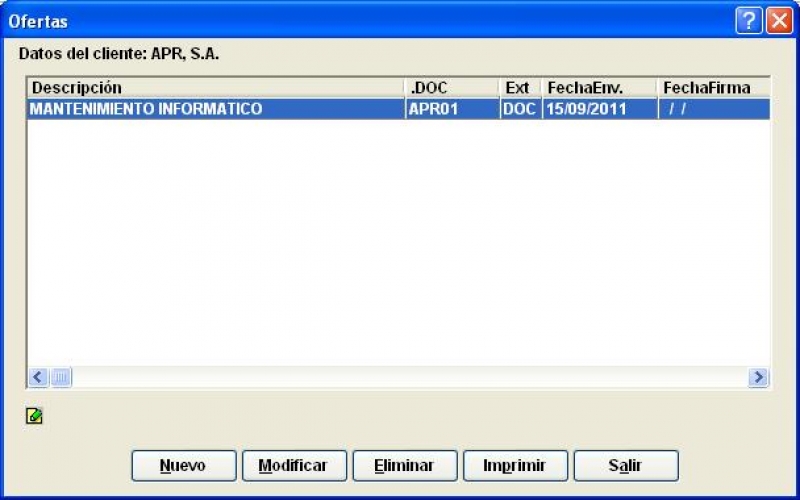
Task: Open the help question mark button
Action: [x=748, y=21]
